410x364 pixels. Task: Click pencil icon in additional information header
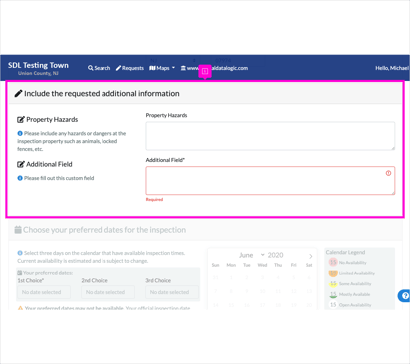[18, 94]
